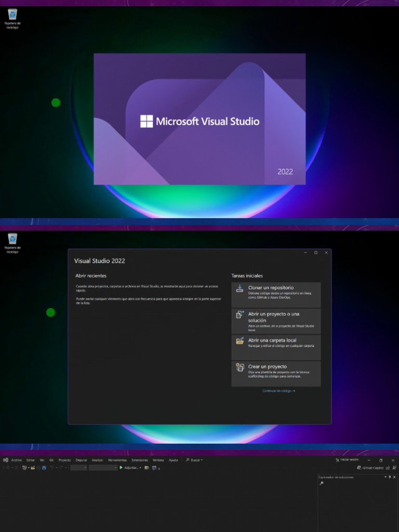Click the open file folder toolbar icon
The image size is (399, 532).
(x=33, y=468)
